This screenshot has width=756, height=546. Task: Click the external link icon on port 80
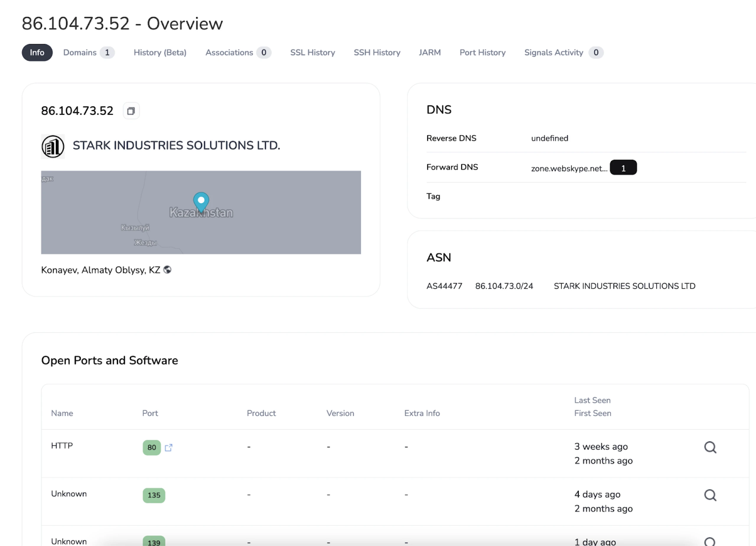(x=168, y=447)
